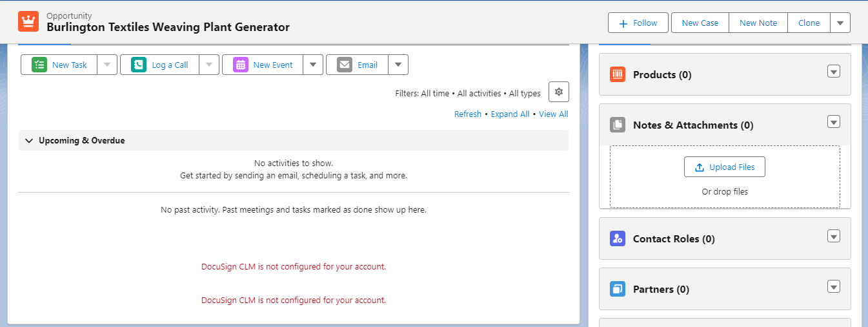Open dropdown next to Log a Call
Viewport: 868px width, 327px height.
coord(209,65)
